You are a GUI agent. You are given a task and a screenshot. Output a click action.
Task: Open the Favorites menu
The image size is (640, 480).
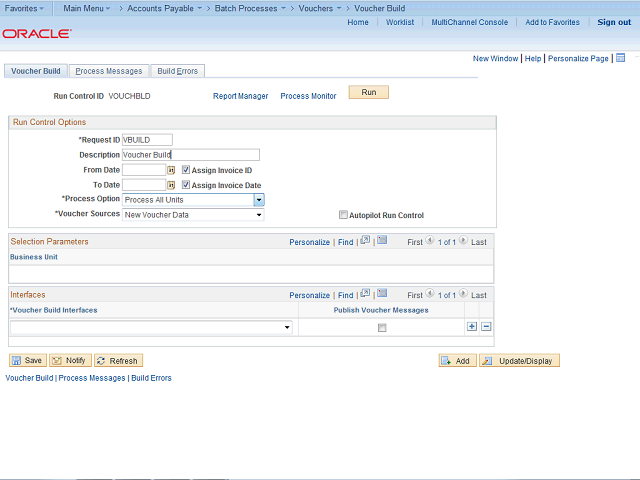coord(24,8)
